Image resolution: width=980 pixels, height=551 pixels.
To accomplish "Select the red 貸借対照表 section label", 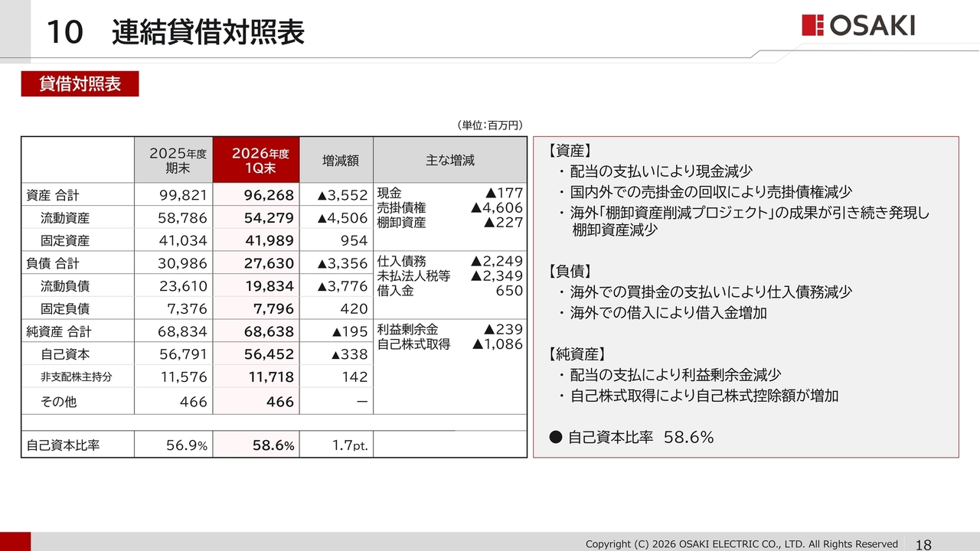I will (x=80, y=83).
